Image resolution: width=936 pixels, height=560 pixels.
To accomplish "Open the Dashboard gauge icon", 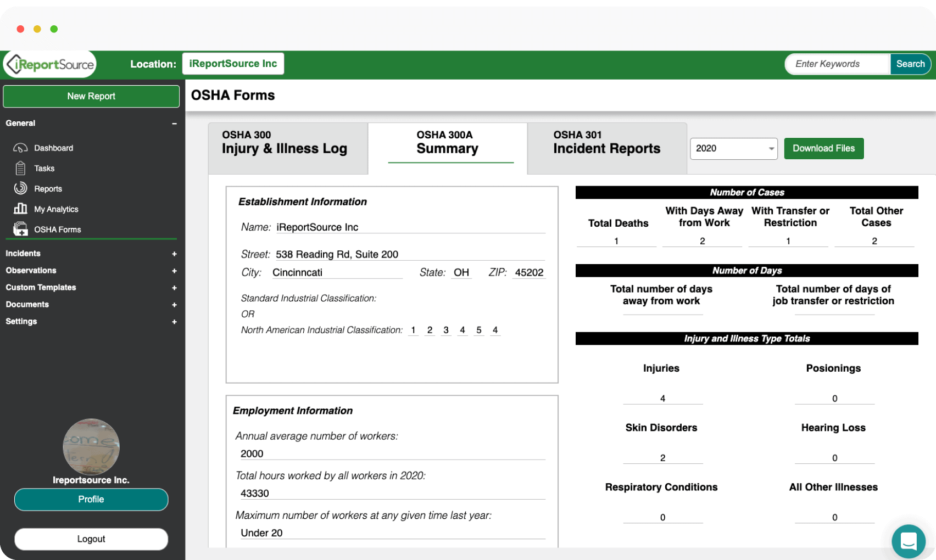I will (20, 148).
